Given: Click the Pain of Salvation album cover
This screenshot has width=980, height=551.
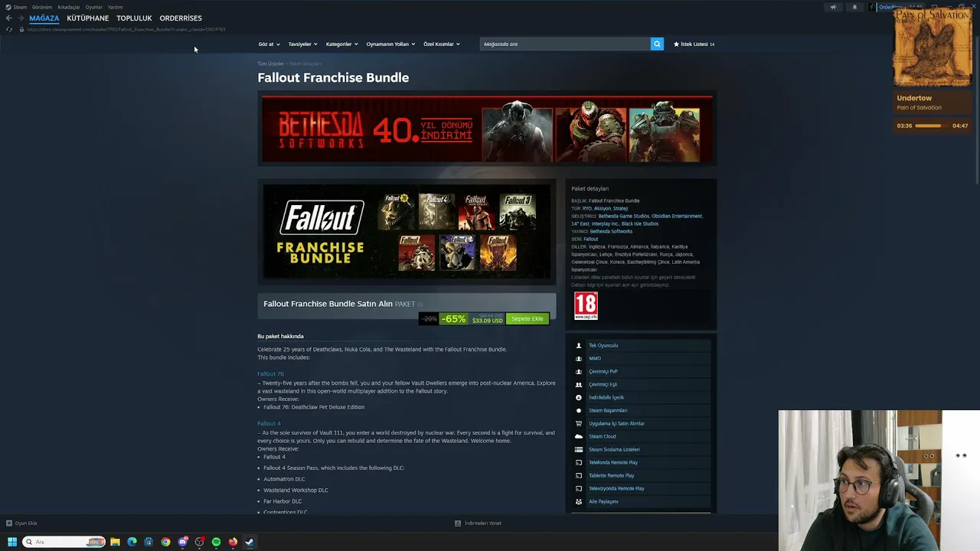Looking at the screenshot, I should point(933,47).
